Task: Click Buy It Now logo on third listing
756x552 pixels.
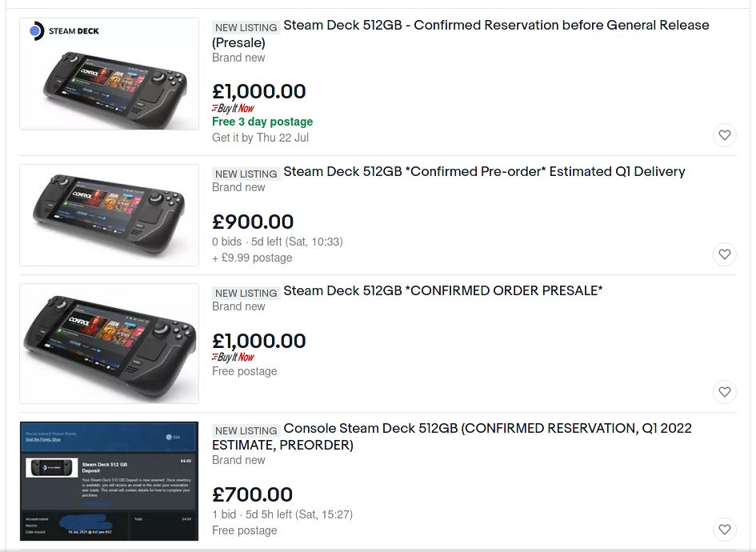Action: coord(233,357)
